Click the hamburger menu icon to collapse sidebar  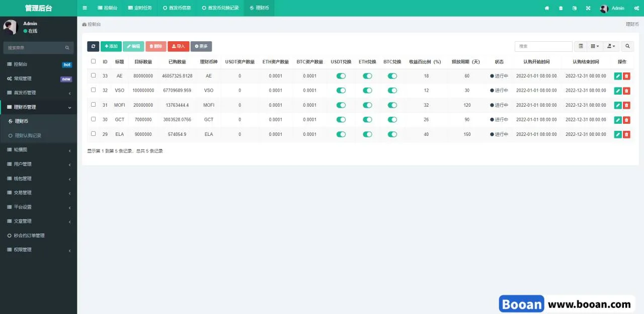point(85,8)
